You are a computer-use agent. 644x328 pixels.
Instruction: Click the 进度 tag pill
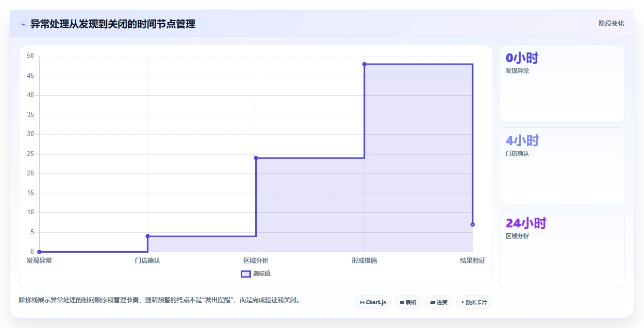(439, 302)
